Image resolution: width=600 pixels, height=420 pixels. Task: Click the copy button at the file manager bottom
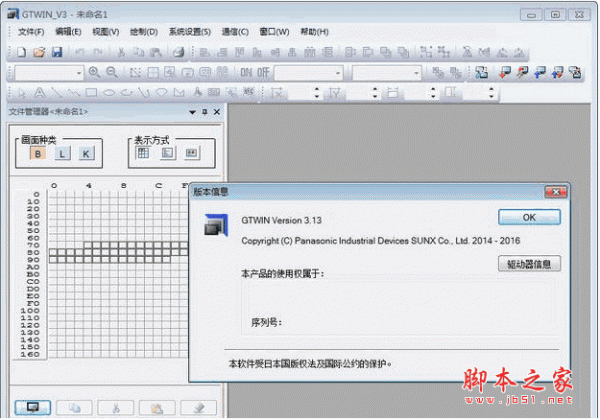coord(74,408)
